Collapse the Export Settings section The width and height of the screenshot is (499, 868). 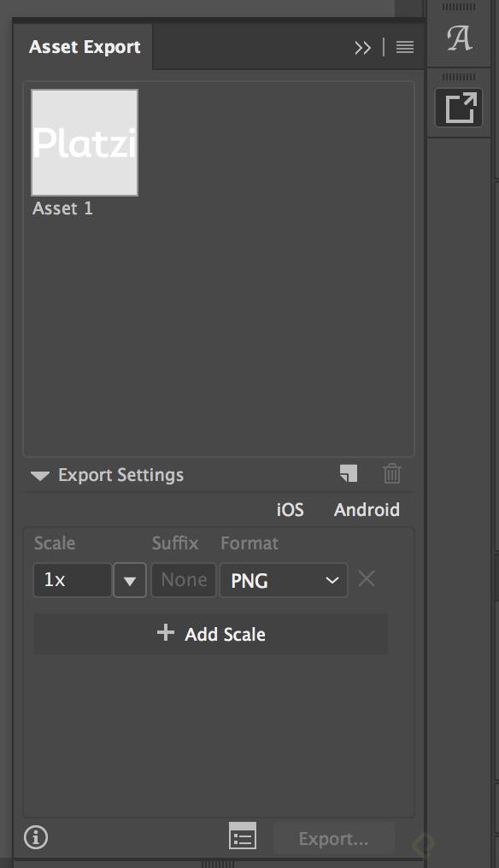(x=38, y=474)
